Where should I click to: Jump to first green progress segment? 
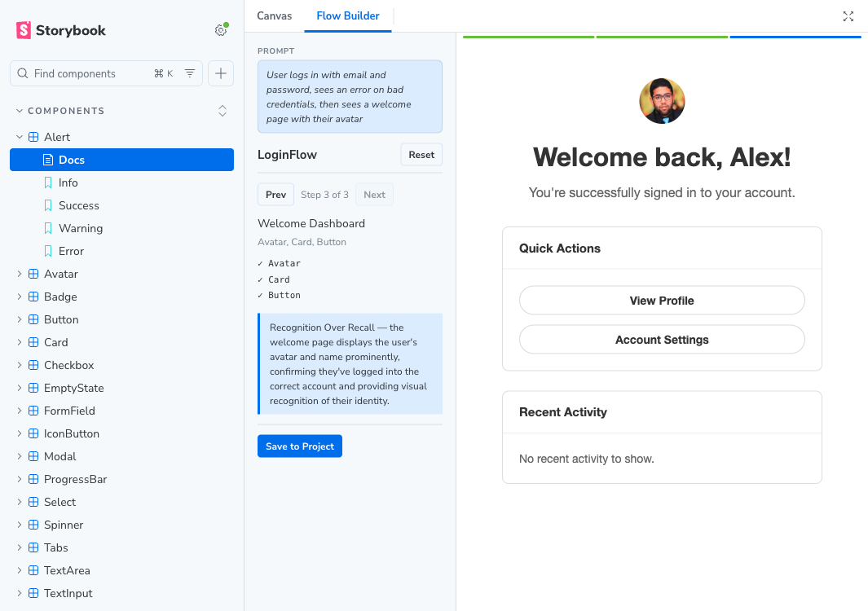click(528, 37)
